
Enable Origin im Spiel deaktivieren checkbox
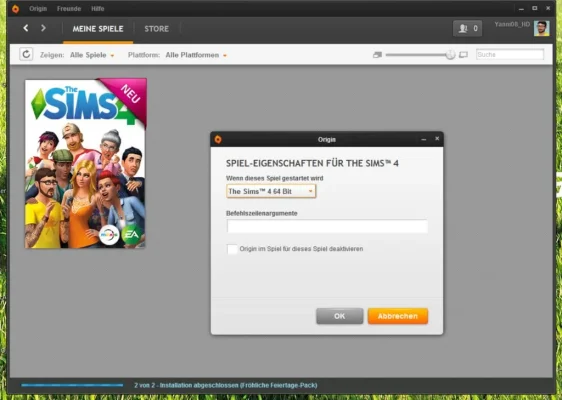click(x=232, y=249)
